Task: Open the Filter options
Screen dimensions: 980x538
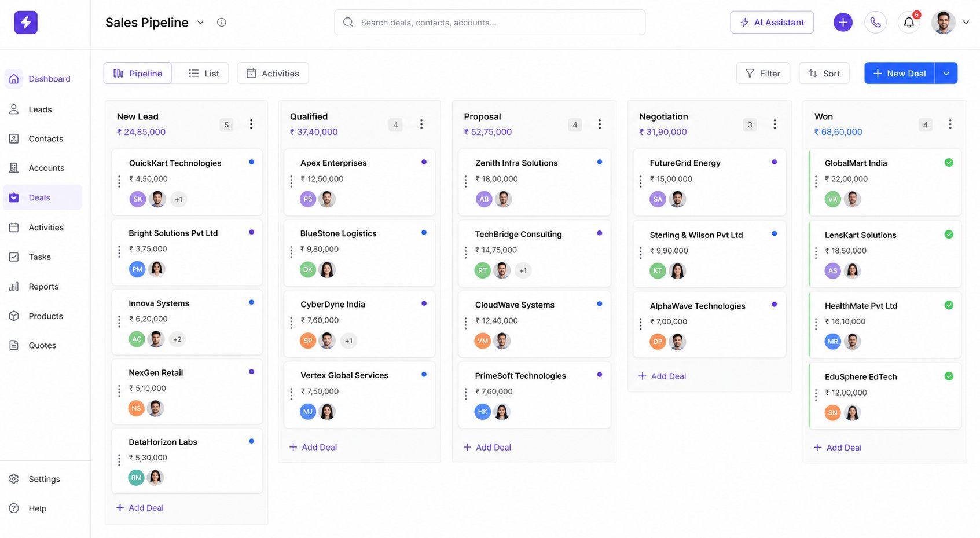Action: tap(763, 74)
